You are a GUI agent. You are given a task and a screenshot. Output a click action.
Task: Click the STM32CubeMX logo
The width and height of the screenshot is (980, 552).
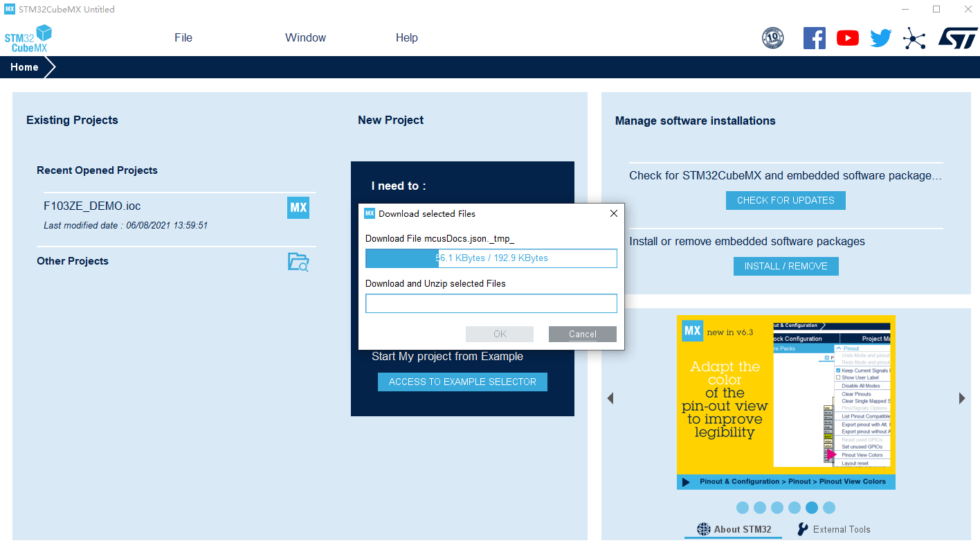28,39
